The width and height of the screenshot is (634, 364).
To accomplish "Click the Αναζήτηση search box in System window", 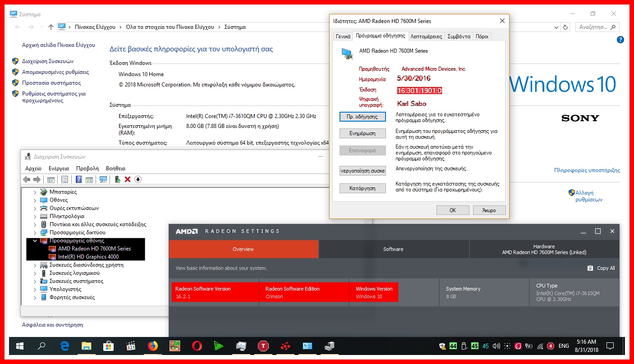I will (x=597, y=27).
